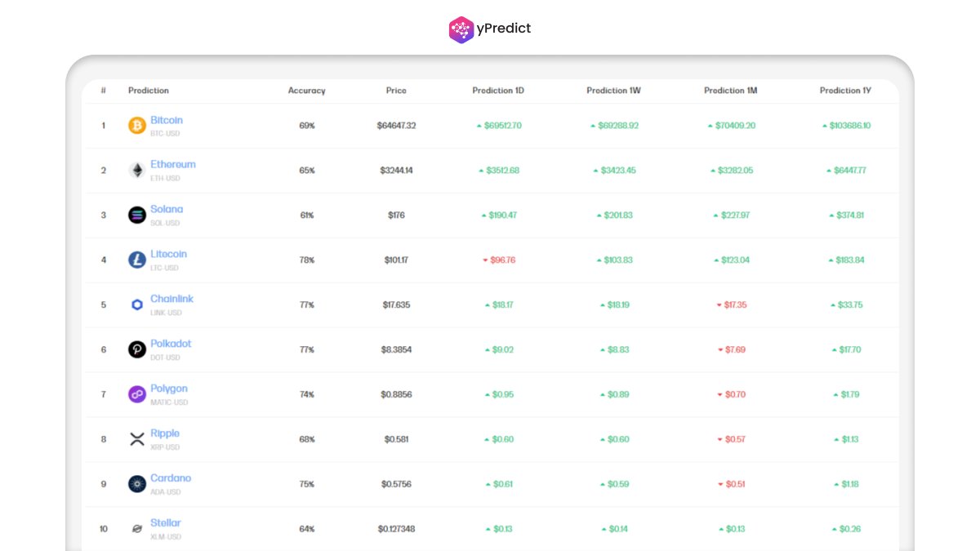
Task: Sort by the Accuracy column header
Action: click(x=306, y=91)
